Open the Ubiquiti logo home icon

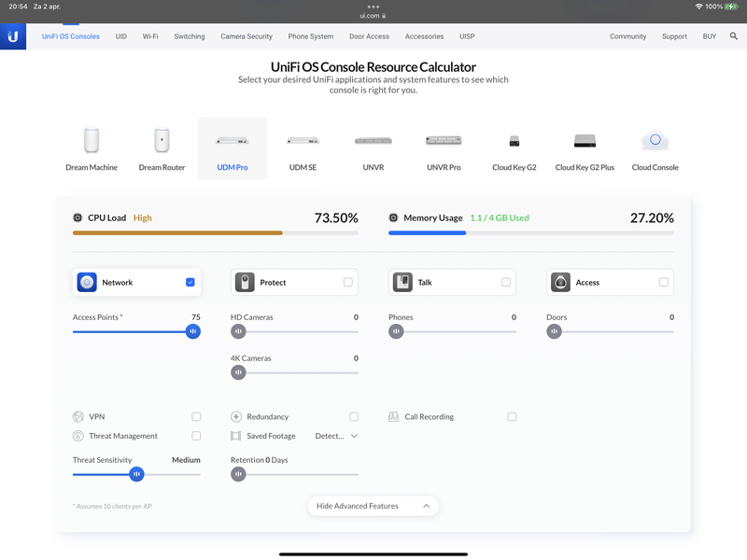tap(13, 36)
